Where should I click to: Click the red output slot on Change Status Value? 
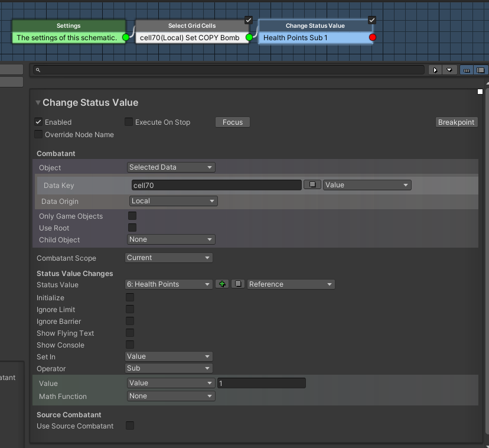point(373,37)
